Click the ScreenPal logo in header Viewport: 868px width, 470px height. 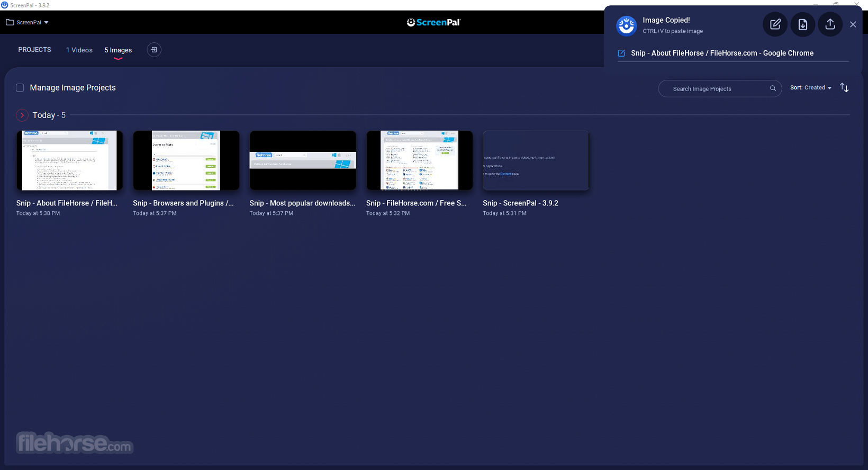click(433, 22)
